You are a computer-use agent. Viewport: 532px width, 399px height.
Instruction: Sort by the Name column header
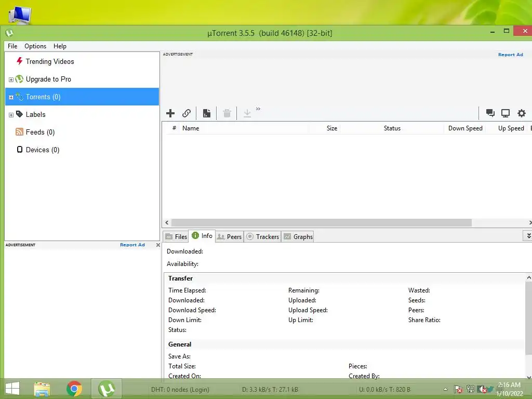click(244, 128)
